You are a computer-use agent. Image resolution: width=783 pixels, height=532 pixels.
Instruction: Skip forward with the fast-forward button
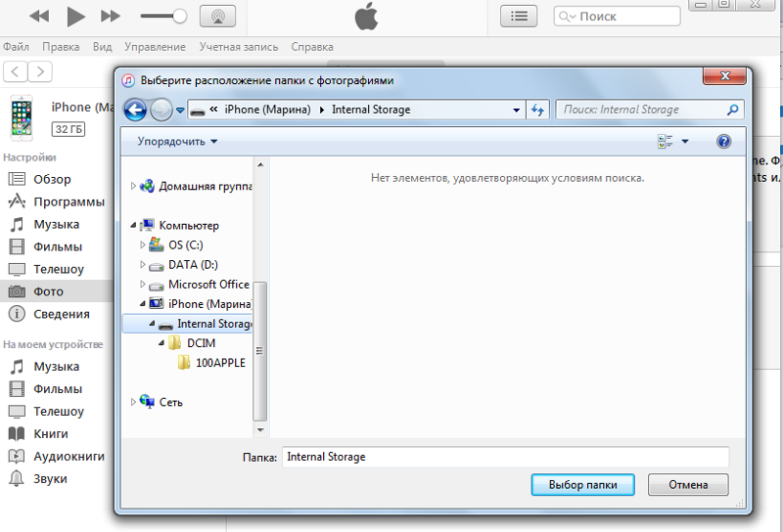[111, 17]
